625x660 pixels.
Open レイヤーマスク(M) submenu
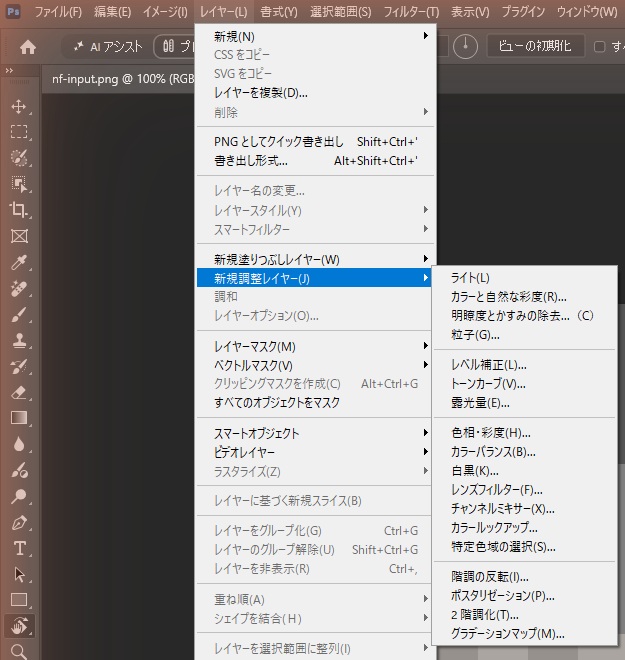(314, 346)
